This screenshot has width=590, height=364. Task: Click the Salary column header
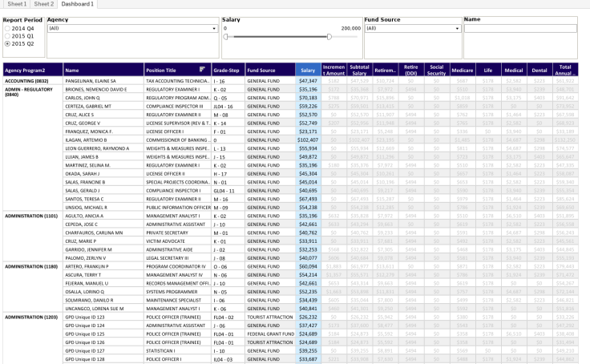[x=307, y=71]
